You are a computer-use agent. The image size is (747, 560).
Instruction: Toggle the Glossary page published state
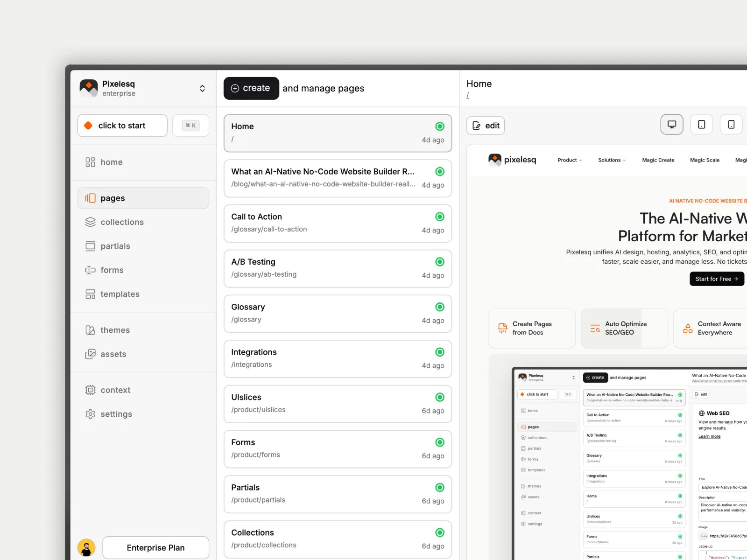(439, 307)
